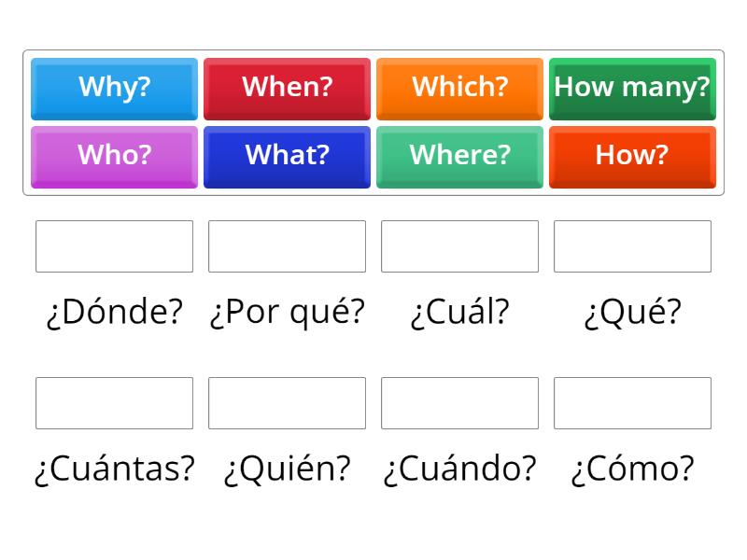Select the green "How many?" word tile
The image size is (747, 560).
click(x=632, y=87)
